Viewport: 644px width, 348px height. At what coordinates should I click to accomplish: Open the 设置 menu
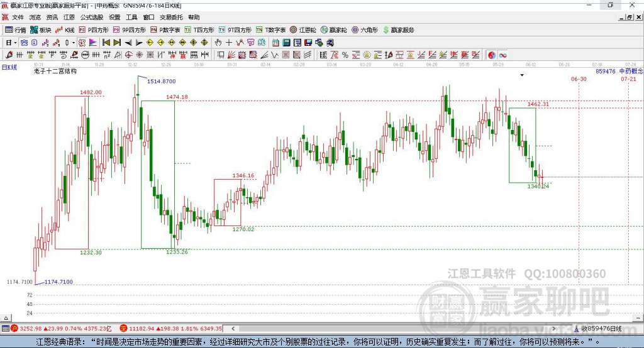(x=114, y=17)
